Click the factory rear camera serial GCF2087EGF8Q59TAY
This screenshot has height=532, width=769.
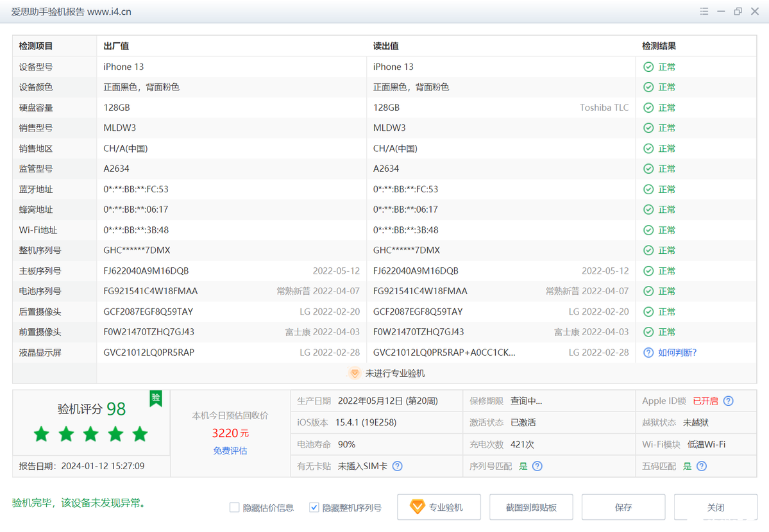[x=148, y=312]
